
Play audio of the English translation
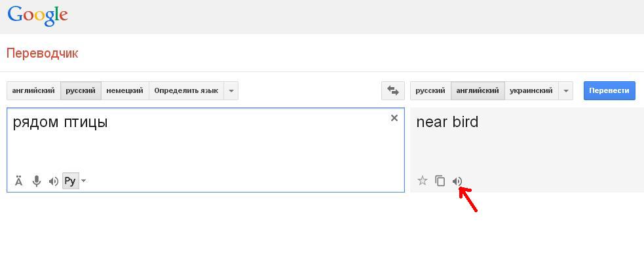(457, 181)
